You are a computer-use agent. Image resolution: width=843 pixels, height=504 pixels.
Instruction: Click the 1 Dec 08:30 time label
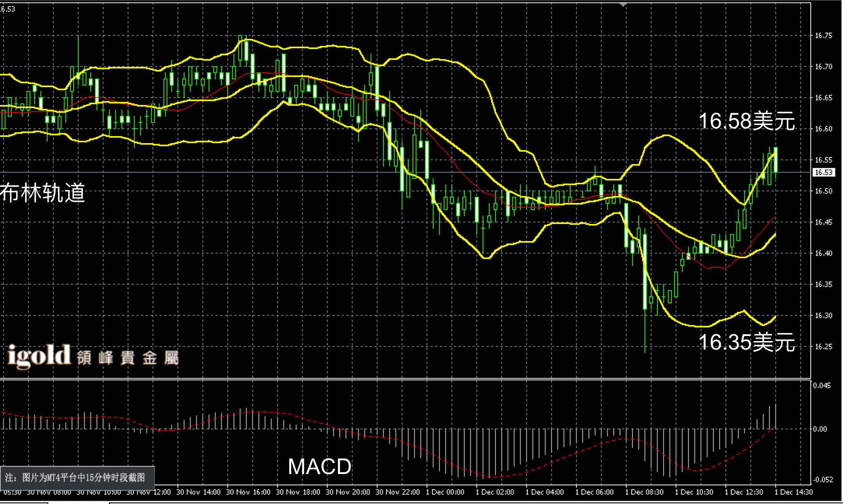[644, 492]
